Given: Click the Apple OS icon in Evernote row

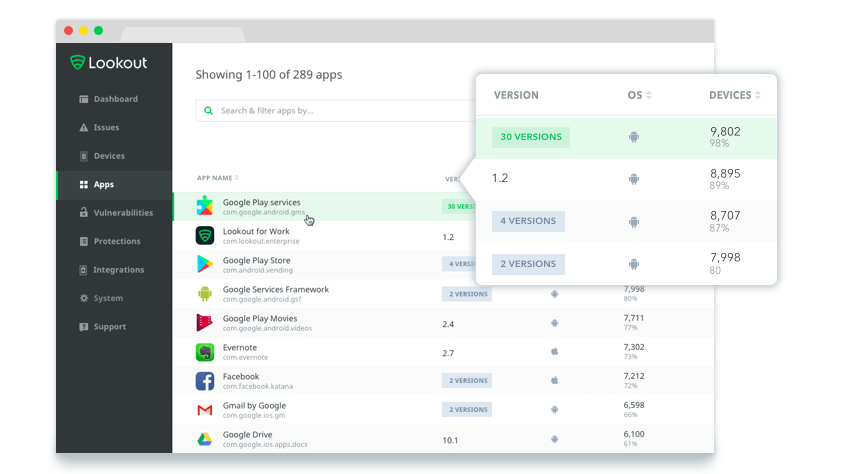Looking at the screenshot, I should click(x=554, y=351).
